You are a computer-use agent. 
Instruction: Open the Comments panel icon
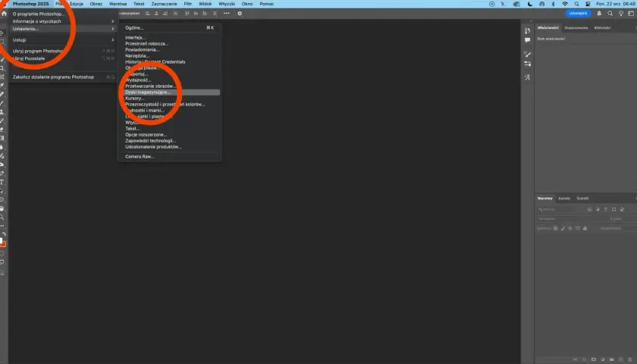coord(527,40)
